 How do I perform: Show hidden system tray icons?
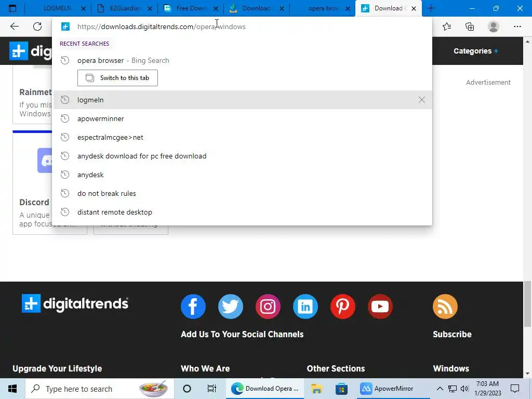[440, 389]
